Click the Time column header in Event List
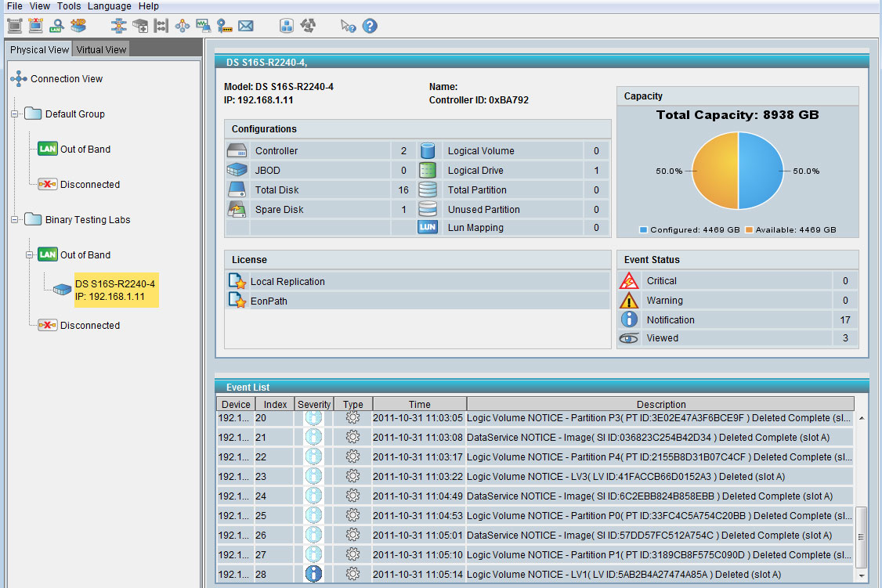This screenshot has width=882, height=588. pyautogui.click(x=419, y=404)
